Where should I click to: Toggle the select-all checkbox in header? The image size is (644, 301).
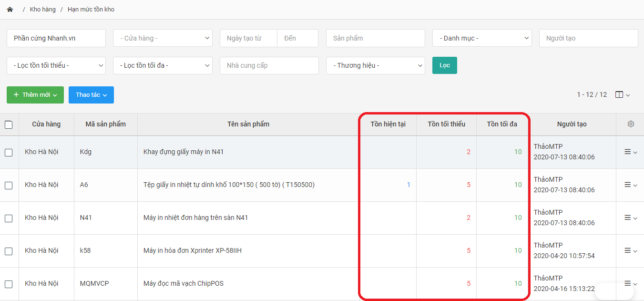[x=9, y=125]
